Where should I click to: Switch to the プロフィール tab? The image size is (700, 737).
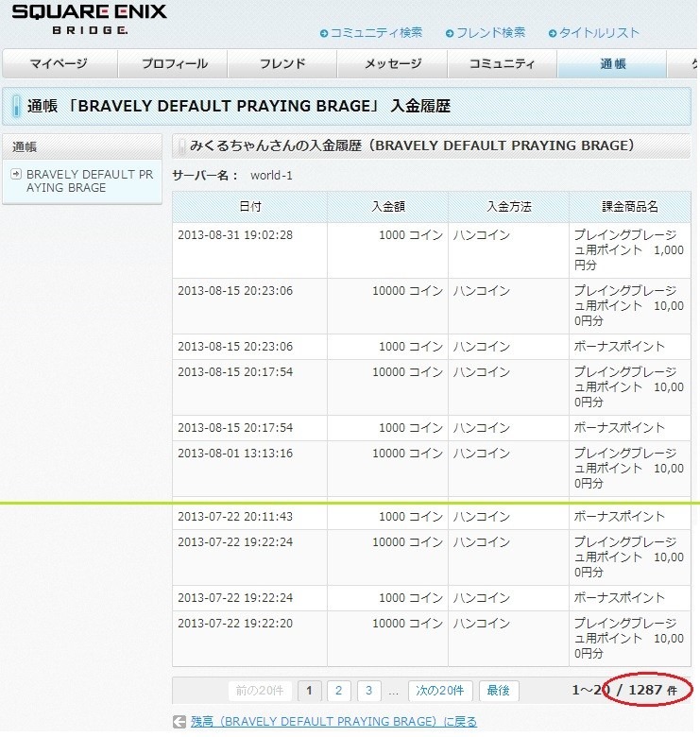[175, 64]
